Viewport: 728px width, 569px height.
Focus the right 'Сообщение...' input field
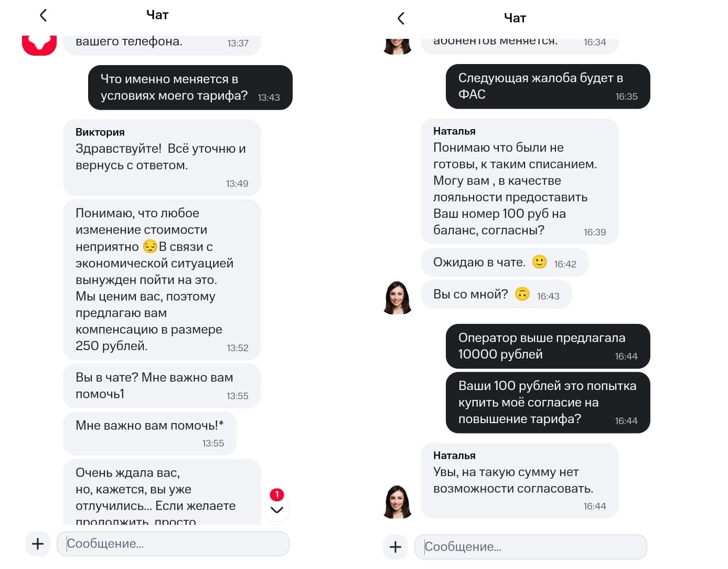click(531, 547)
